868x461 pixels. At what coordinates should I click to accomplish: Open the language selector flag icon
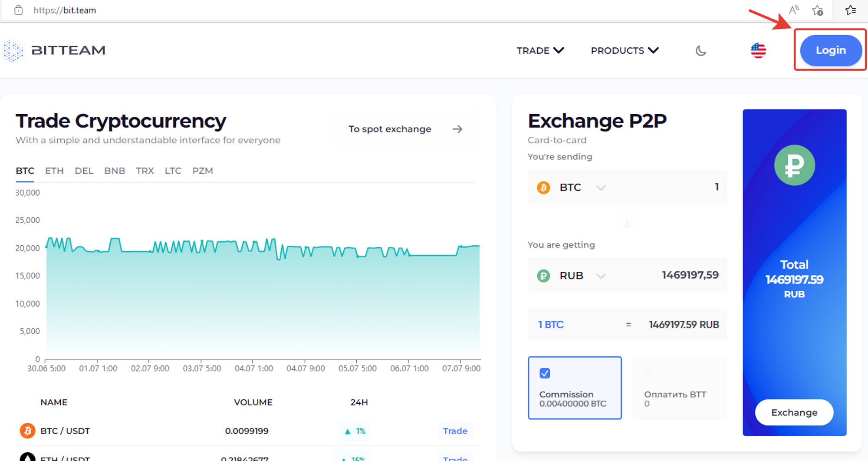coord(758,50)
